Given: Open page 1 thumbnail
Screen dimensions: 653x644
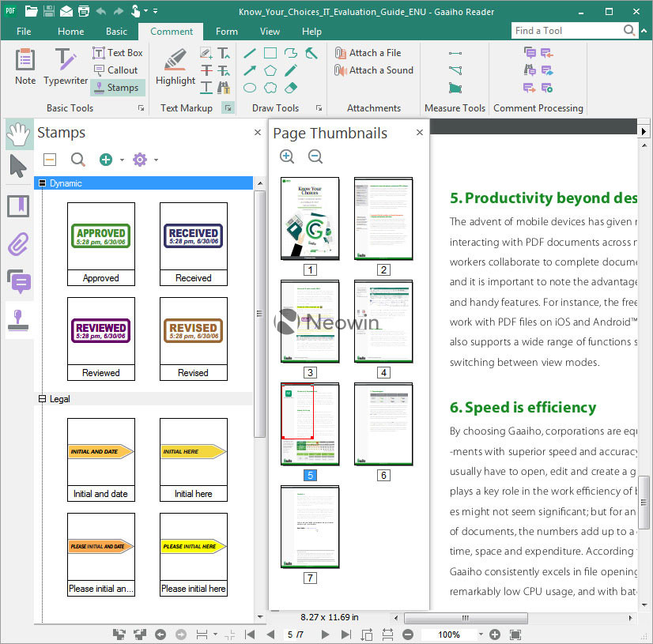Looking at the screenshot, I should coord(310,219).
